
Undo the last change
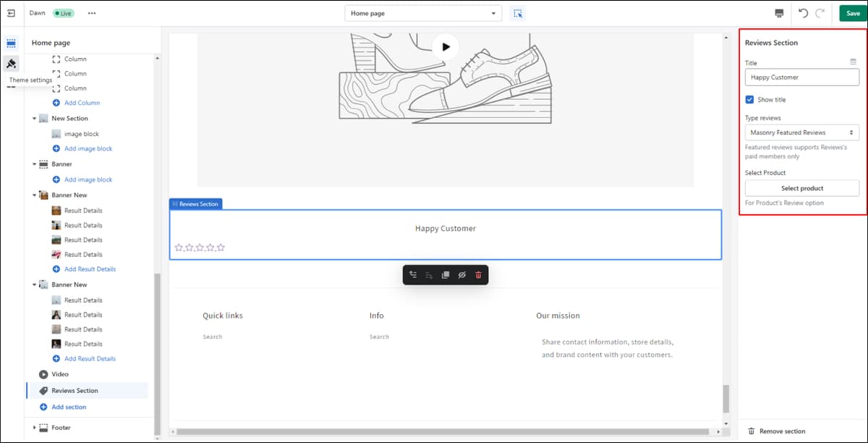tap(803, 13)
